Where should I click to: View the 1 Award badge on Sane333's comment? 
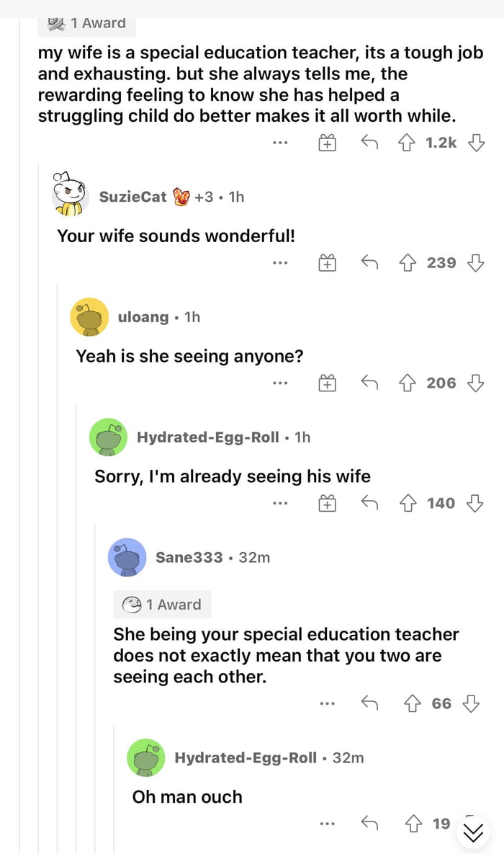pyautogui.click(x=162, y=605)
